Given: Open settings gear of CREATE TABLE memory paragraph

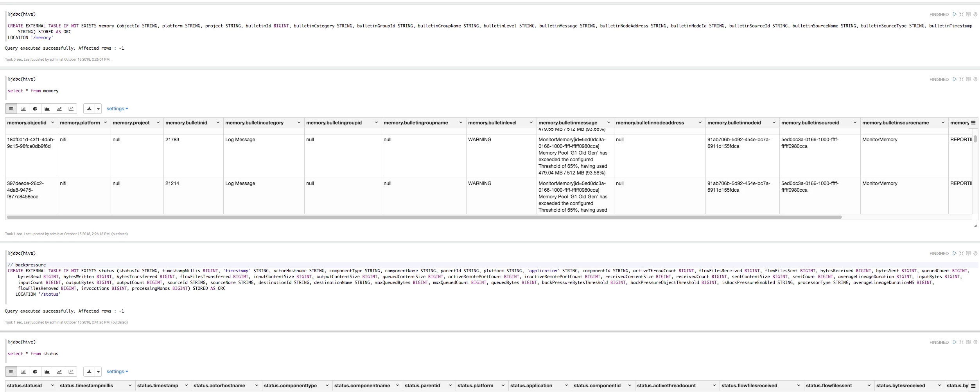Looking at the screenshot, I should point(975,14).
